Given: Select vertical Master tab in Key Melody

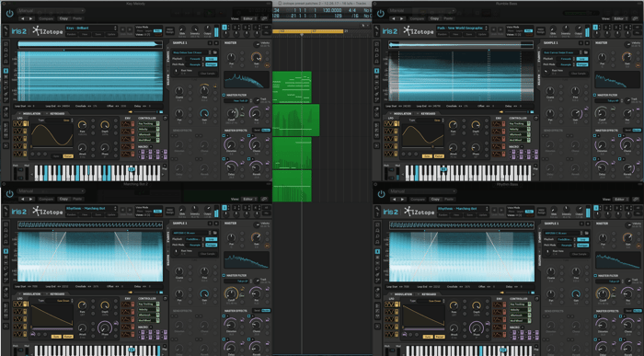Looking at the screenshot, I should (x=168, y=80).
